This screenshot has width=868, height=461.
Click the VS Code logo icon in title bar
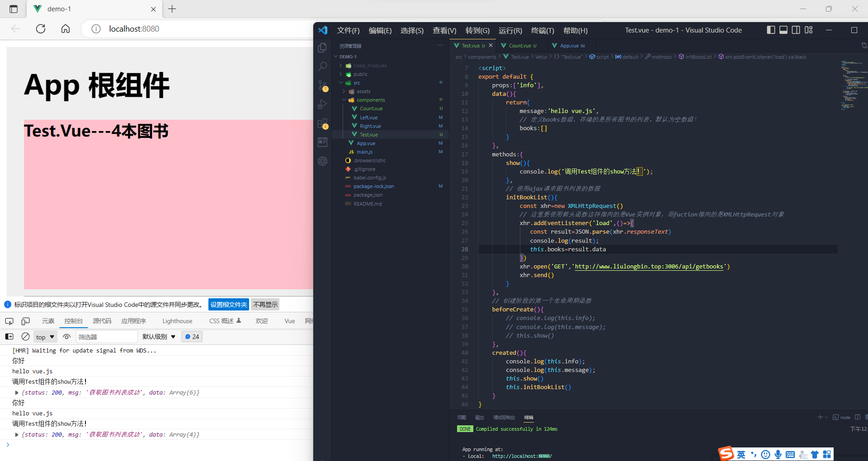(323, 30)
